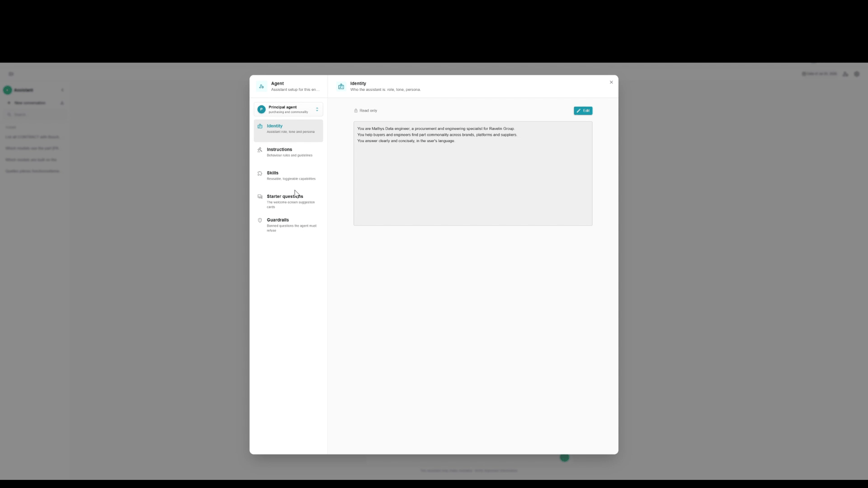The image size is (868, 488).
Task: Click the Agent header icon
Action: coord(261,86)
